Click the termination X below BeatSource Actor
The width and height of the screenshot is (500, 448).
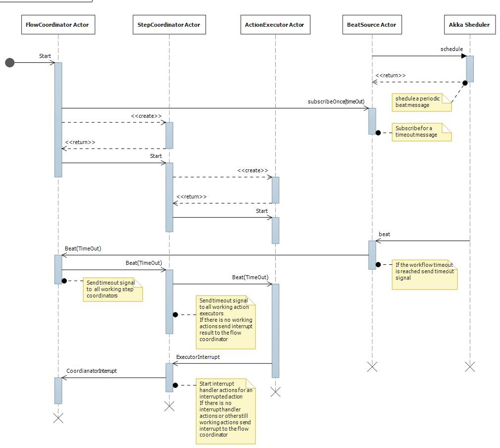tap(372, 367)
